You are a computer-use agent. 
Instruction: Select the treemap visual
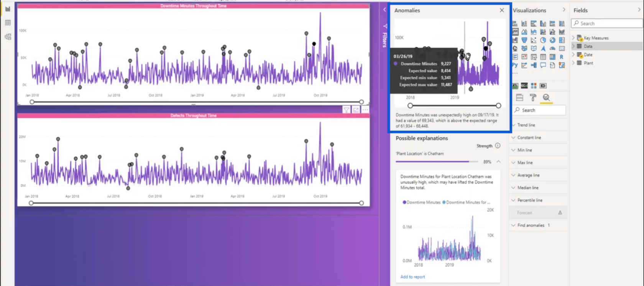562,40
